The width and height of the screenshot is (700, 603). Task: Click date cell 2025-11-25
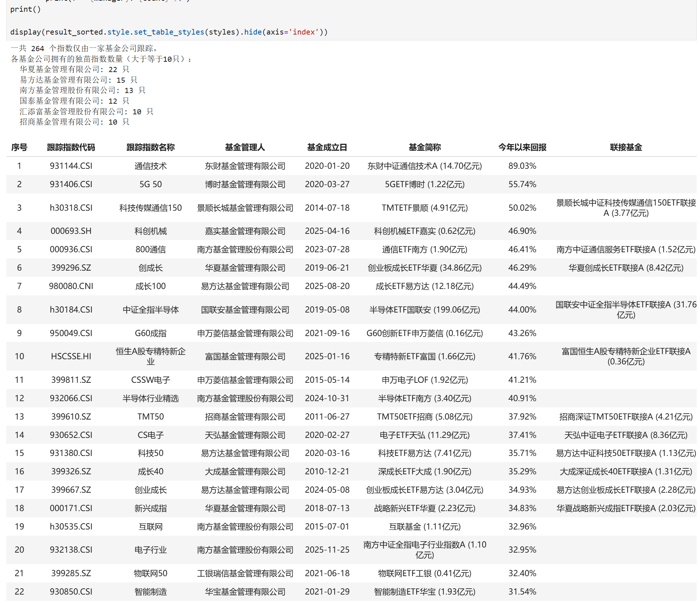pos(327,550)
